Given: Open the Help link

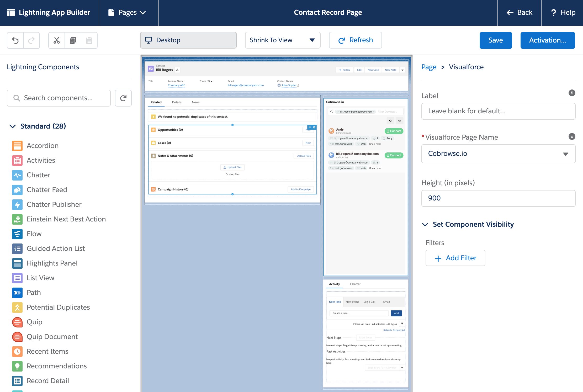Looking at the screenshot, I should pyautogui.click(x=563, y=13).
